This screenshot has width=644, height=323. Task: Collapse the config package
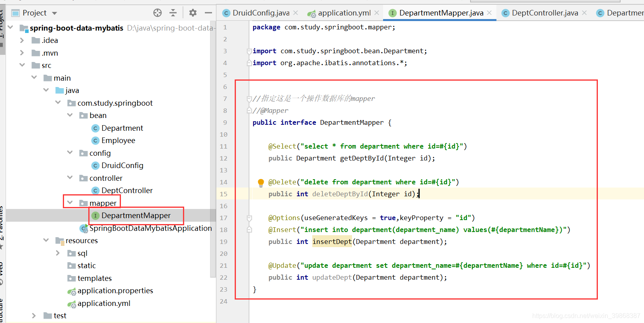coord(70,153)
